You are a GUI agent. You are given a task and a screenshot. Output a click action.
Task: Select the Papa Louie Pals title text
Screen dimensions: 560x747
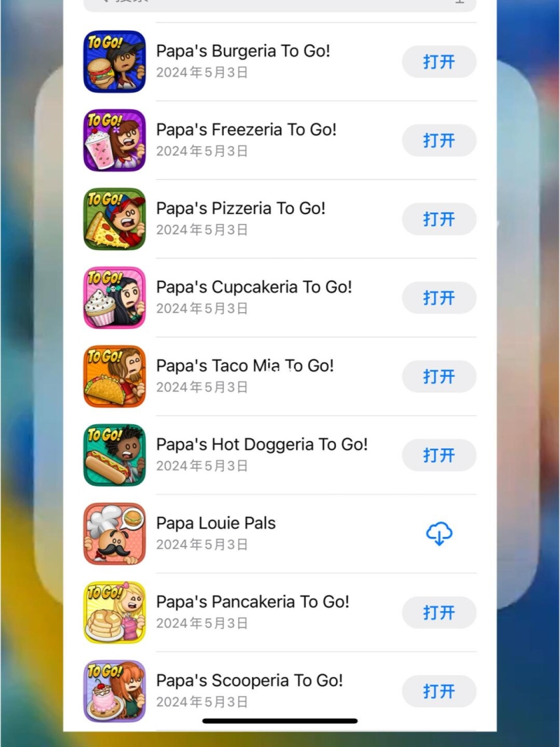[216, 523]
